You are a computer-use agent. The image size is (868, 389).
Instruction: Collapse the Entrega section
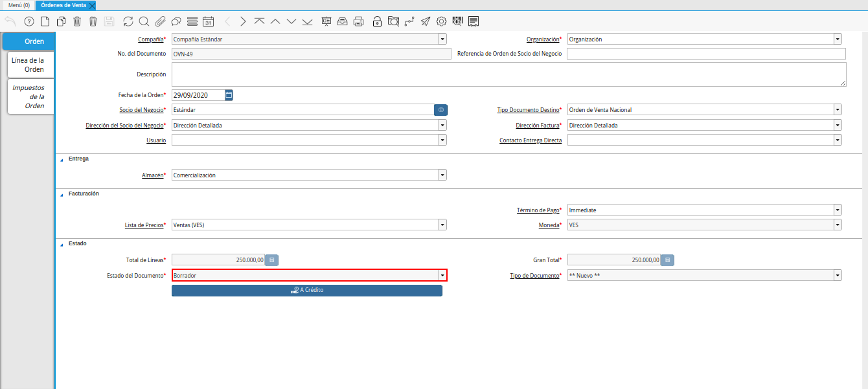pos(62,159)
